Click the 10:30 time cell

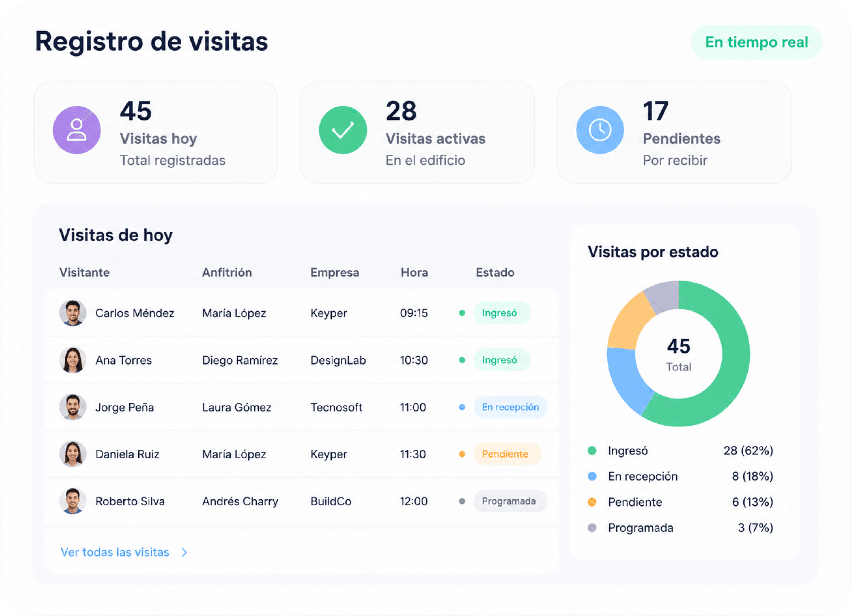413,360
